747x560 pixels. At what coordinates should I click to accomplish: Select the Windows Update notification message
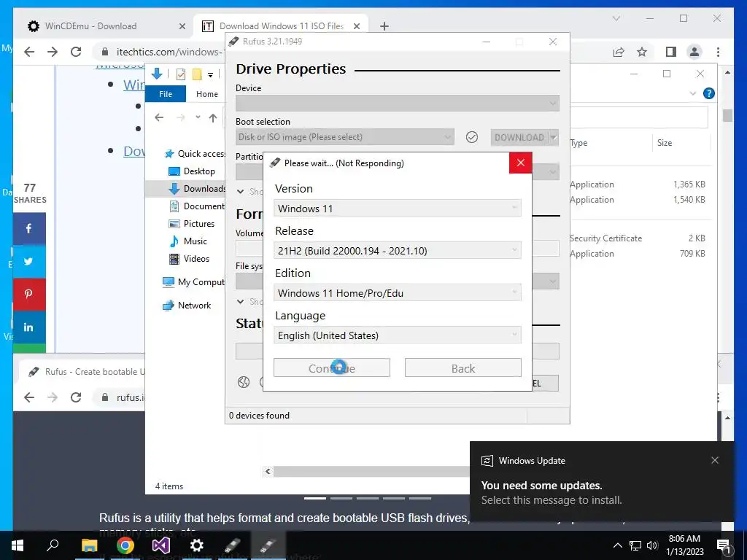click(551, 492)
